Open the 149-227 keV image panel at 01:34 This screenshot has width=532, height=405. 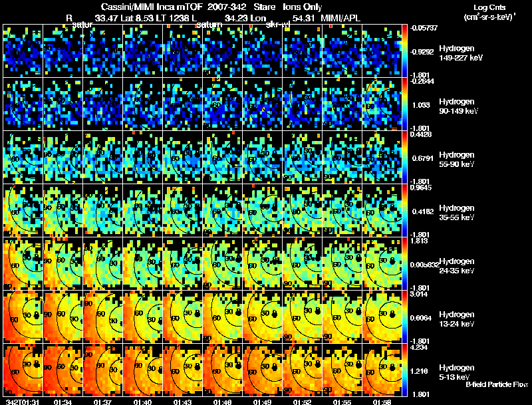63,51
